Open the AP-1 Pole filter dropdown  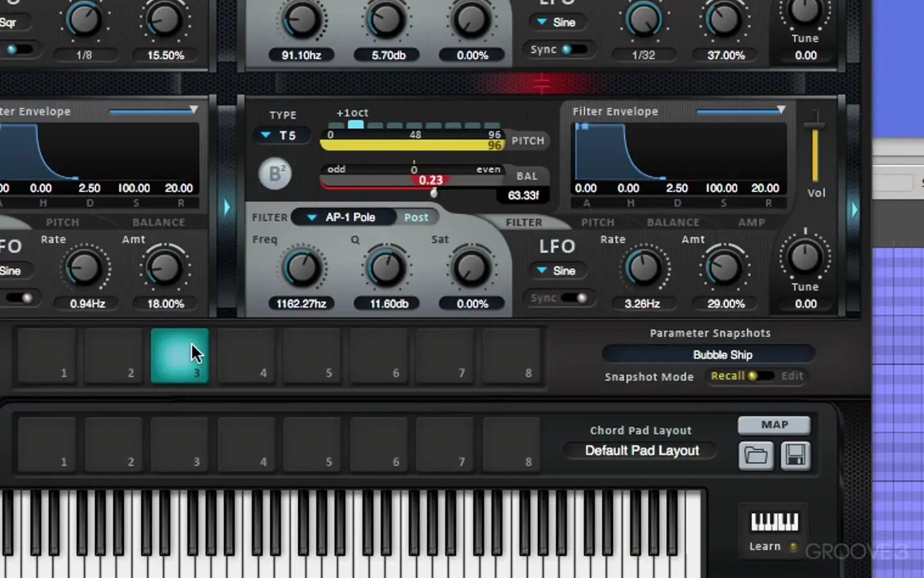tap(344, 217)
